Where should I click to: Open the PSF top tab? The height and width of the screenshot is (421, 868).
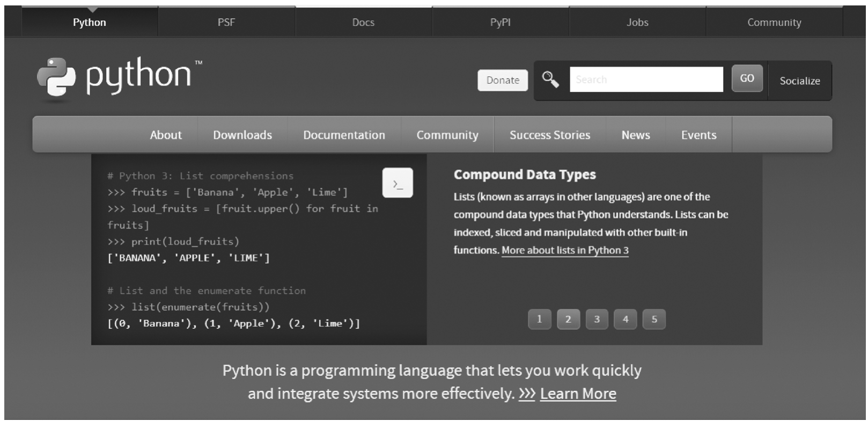tap(226, 23)
